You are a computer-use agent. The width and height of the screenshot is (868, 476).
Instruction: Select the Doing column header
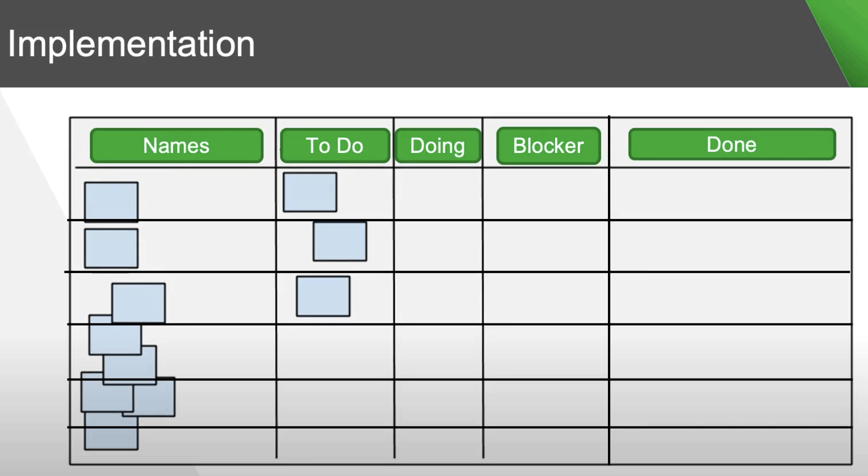(437, 145)
